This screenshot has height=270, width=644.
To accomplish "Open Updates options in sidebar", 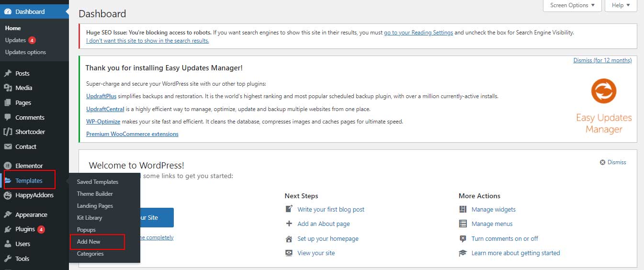I will pyautogui.click(x=25, y=52).
